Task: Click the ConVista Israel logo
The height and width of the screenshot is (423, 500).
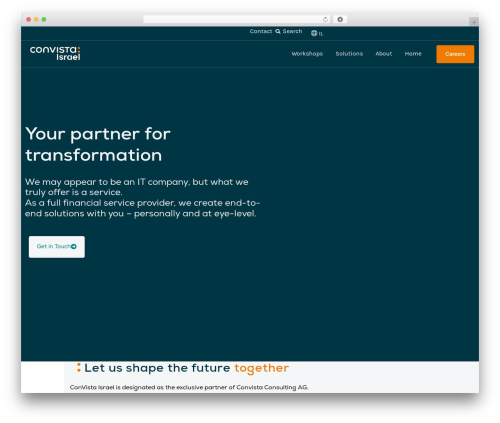Action: [55, 53]
